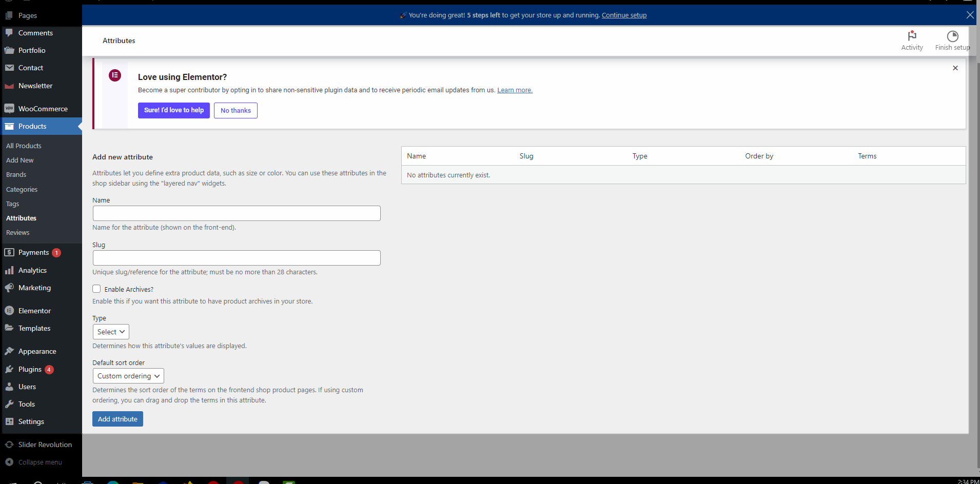Screen dimensions: 980x484
Task: Click the Templates folder icon
Action: 9,328
